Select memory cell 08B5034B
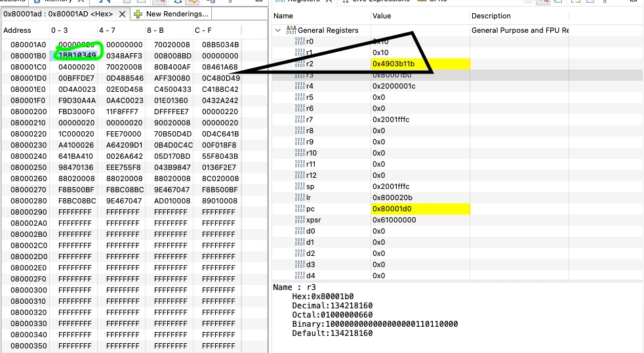 pyautogui.click(x=220, y=45)
